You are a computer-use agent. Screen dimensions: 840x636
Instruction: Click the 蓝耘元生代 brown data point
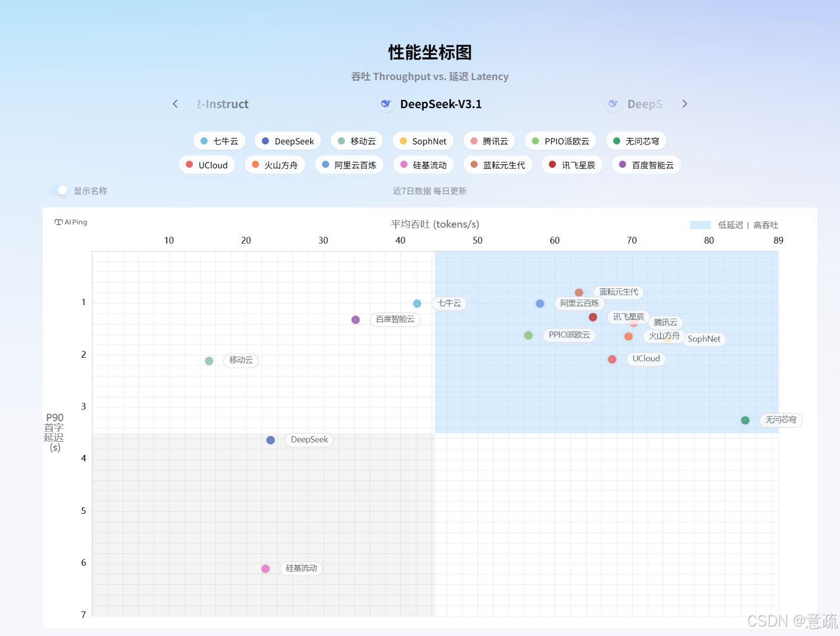[579, 292]
